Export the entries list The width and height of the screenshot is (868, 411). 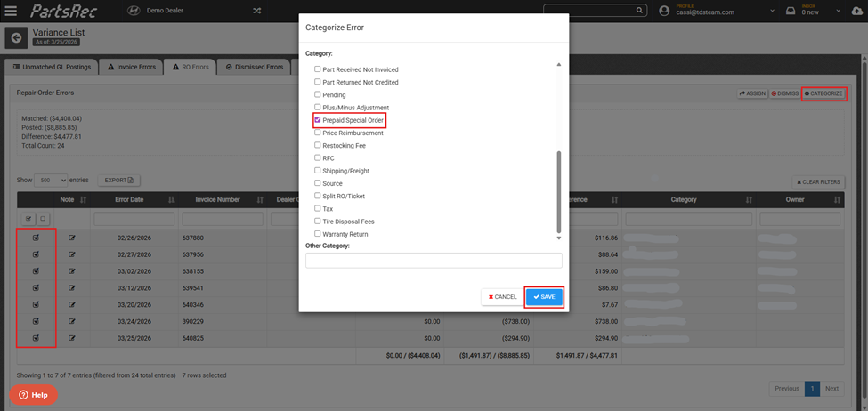[119, 181]
